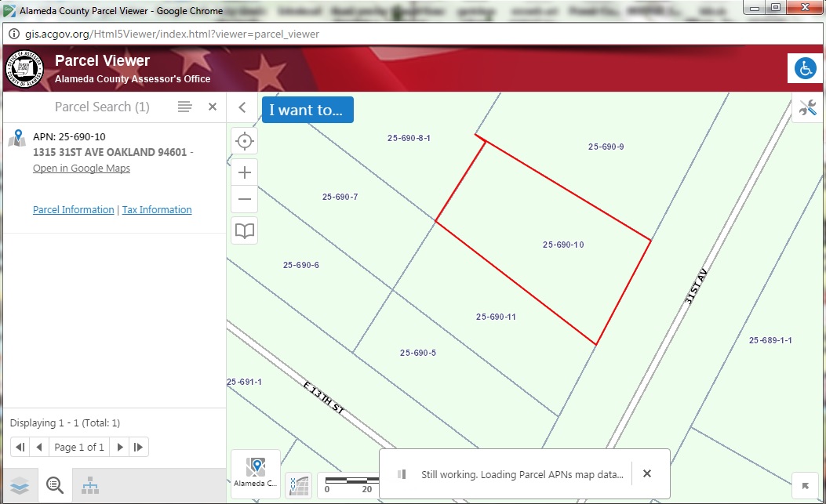Select parcel label 25-690-11
Viewport: 826px width, 504px height.
(496, 317)
